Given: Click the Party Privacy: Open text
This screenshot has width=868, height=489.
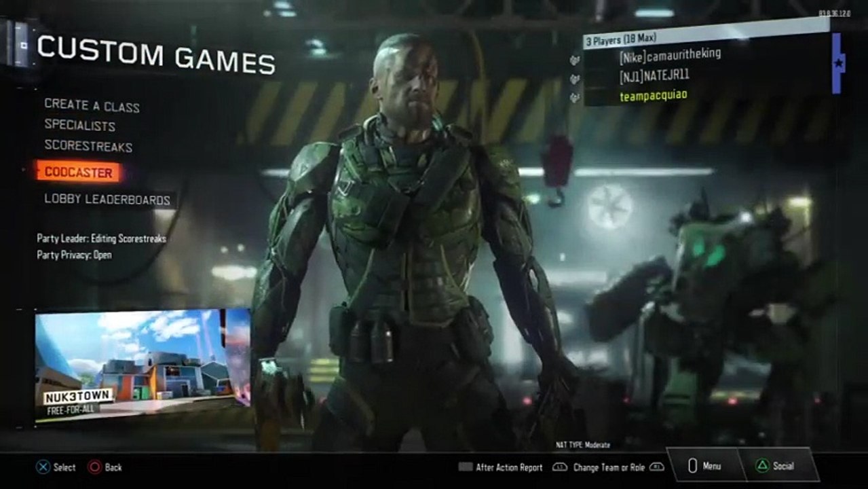Looking at the screenshot, I should pyautogui.click(x=74, y=255).
